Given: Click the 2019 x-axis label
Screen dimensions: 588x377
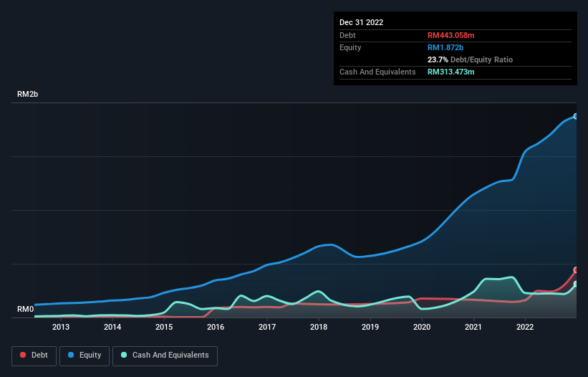Looking at the screenshot, I should (370, 327).
